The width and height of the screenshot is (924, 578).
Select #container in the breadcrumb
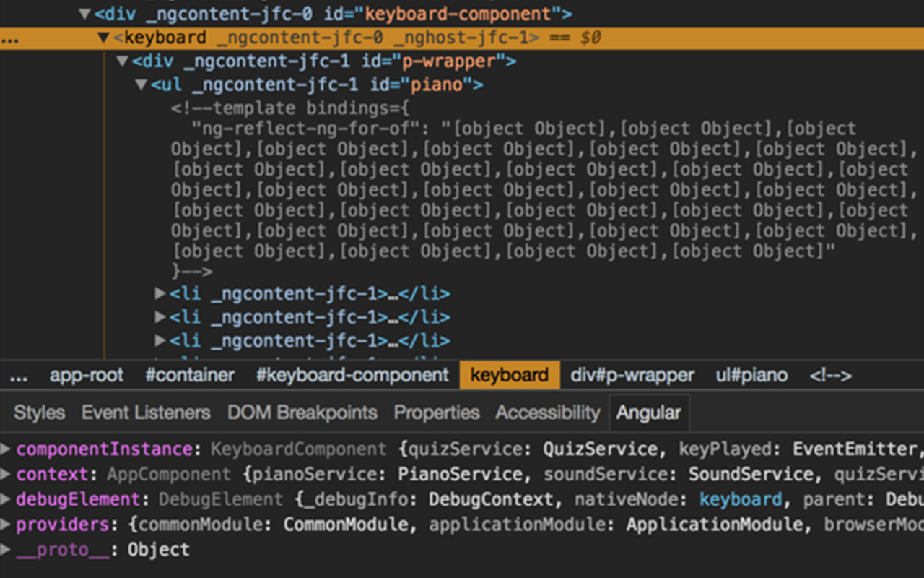click(x=190, y=376)
